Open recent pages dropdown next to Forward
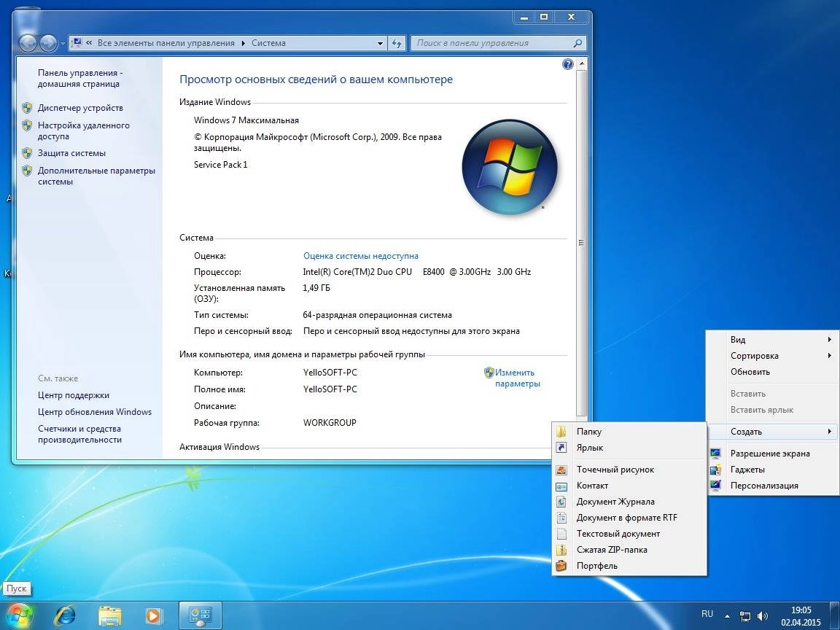 (63, 44)
